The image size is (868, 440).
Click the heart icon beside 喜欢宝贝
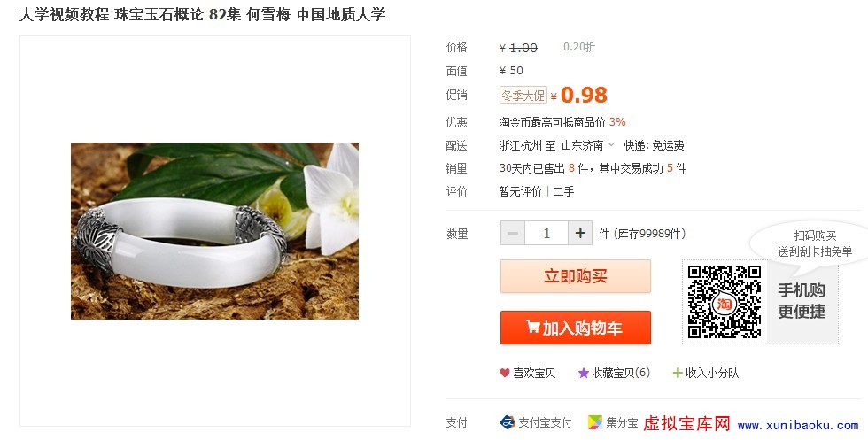tap(504, 373)
